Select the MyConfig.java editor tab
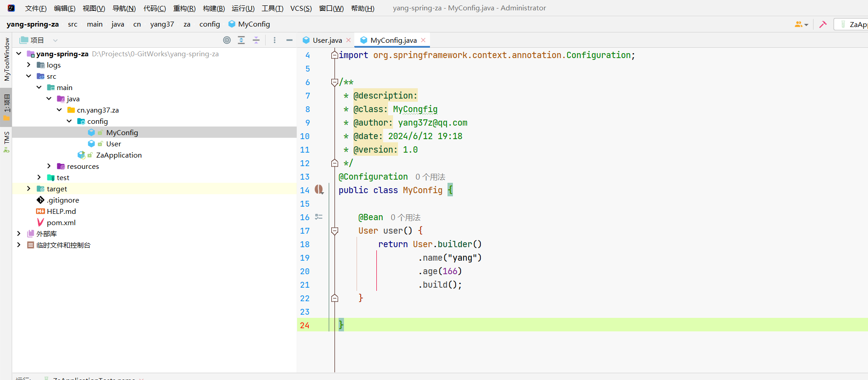868x380 pixels. click(393, 40)
